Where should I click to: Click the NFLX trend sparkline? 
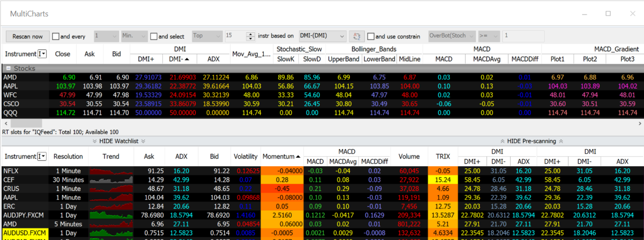(111, 171)
